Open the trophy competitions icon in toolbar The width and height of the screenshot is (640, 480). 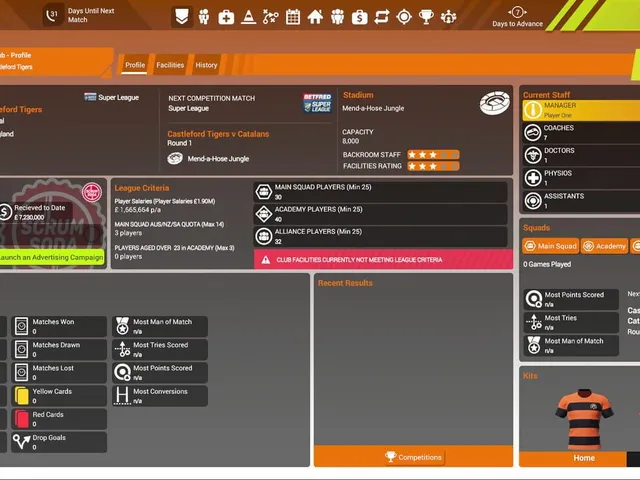426,17
